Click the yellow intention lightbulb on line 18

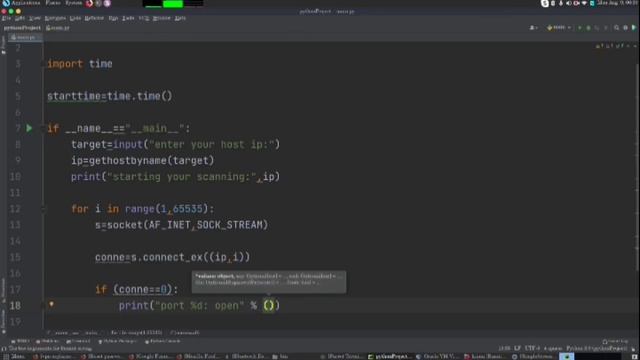(51, 304)
